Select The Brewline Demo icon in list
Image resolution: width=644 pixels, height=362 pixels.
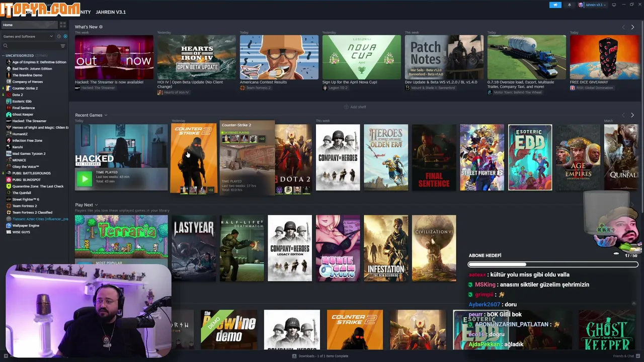coord(9,75)
